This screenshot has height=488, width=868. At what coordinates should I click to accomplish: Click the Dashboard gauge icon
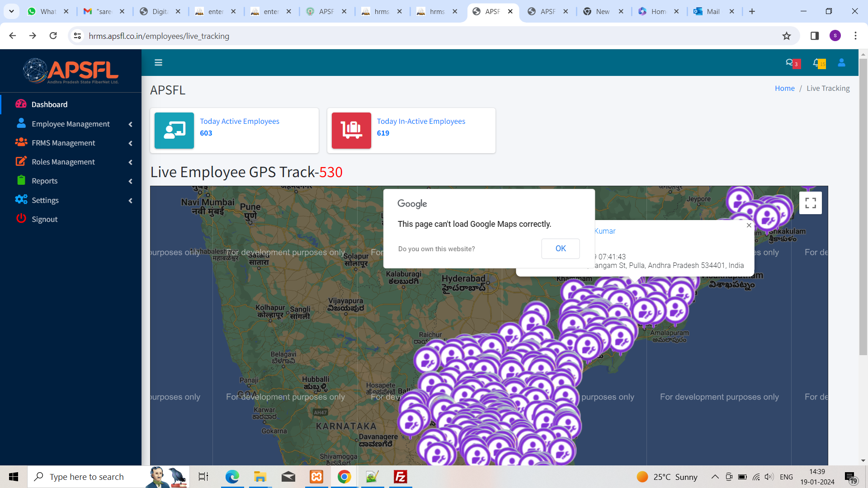[x=21, y=104]
